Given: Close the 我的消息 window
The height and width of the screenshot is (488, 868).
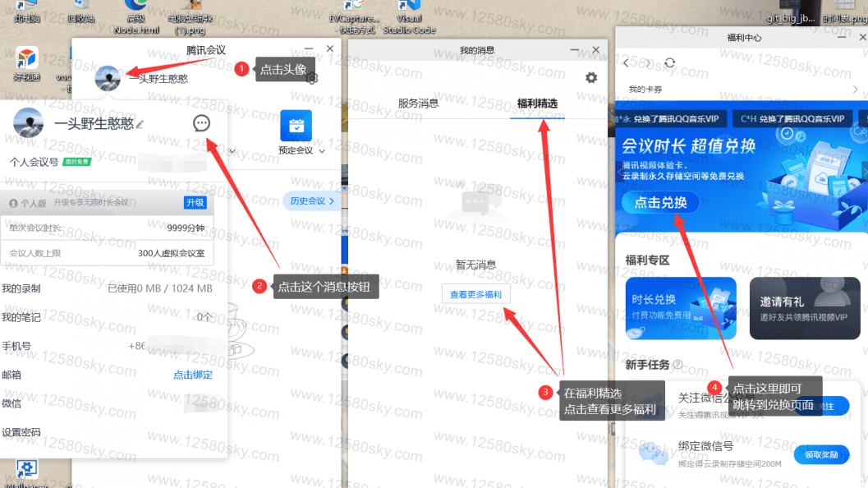Looking at the screenshot, I should [595, 50].
